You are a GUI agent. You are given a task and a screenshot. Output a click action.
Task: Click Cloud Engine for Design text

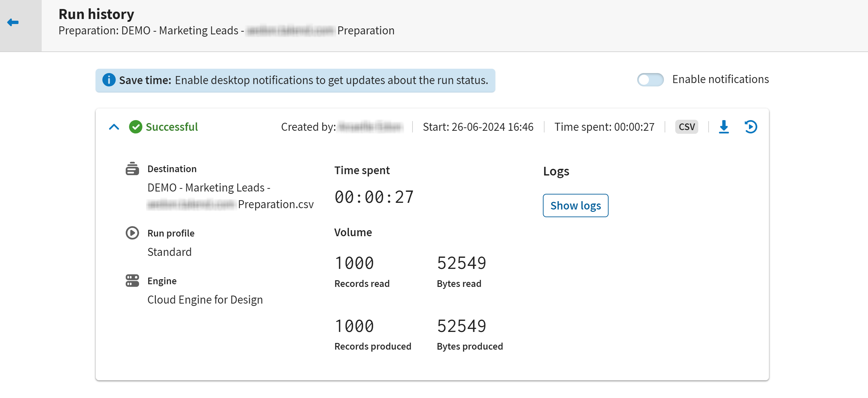pos(205,300)
